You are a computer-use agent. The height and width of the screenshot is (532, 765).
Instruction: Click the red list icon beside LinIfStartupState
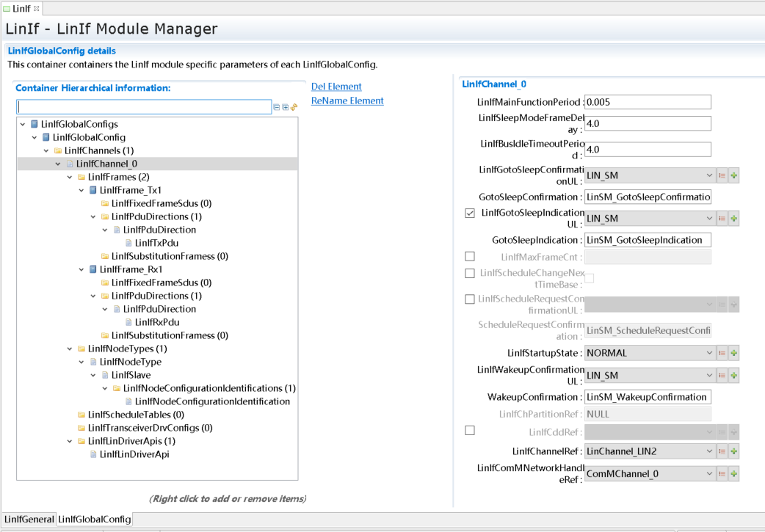(x=722, y=353)
